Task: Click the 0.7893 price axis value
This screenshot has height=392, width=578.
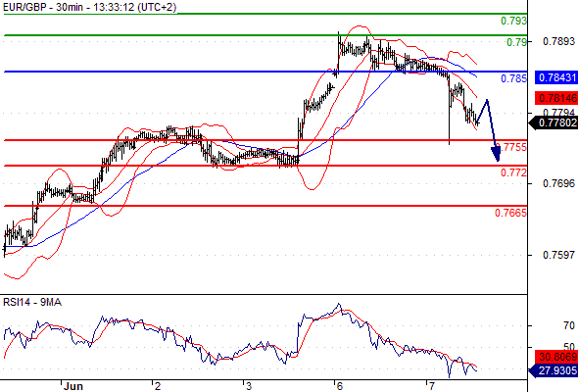Action: (558, 41)
